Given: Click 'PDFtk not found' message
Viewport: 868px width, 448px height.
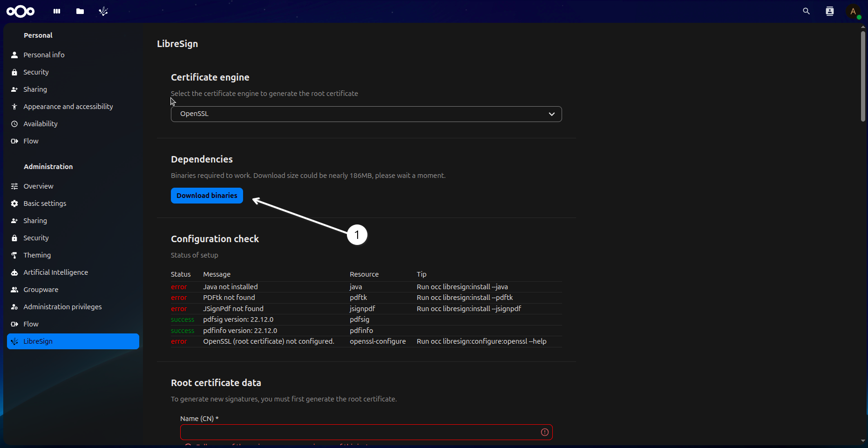Looking at the screenshot, I should [x=229, y=298].
